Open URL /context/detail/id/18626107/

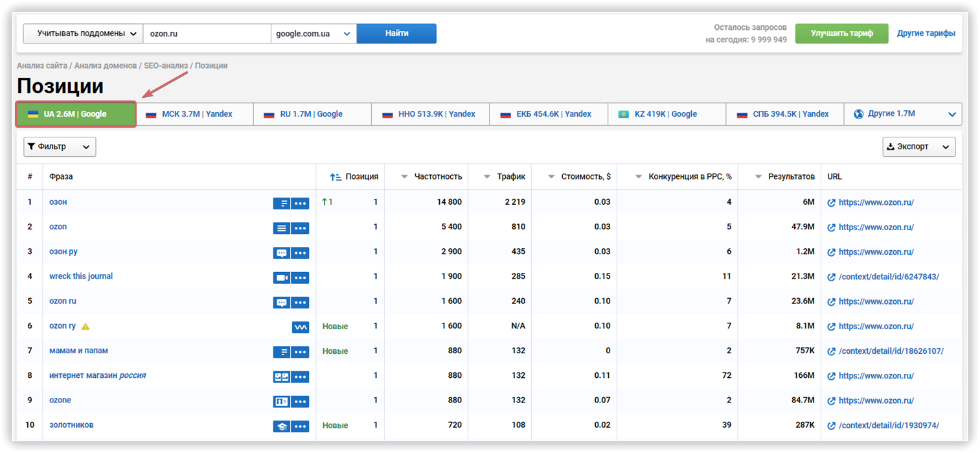891,352
